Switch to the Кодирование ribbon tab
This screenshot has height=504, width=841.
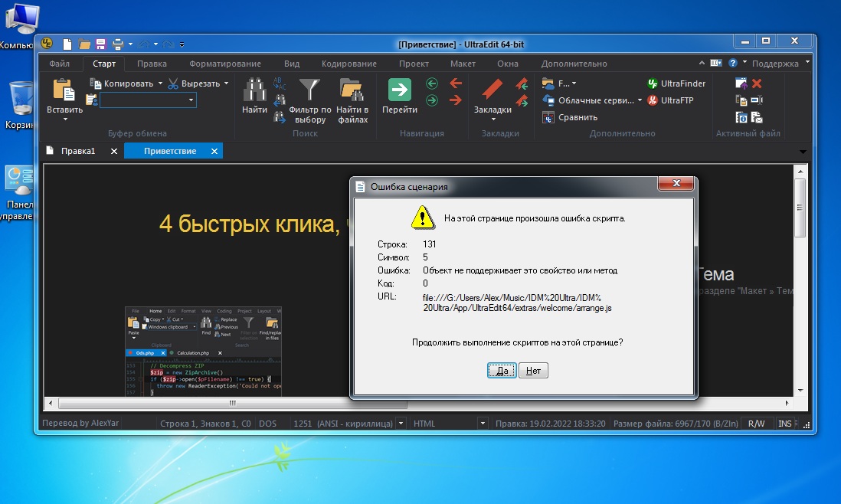pyautogui.click(x=349, y=64)
